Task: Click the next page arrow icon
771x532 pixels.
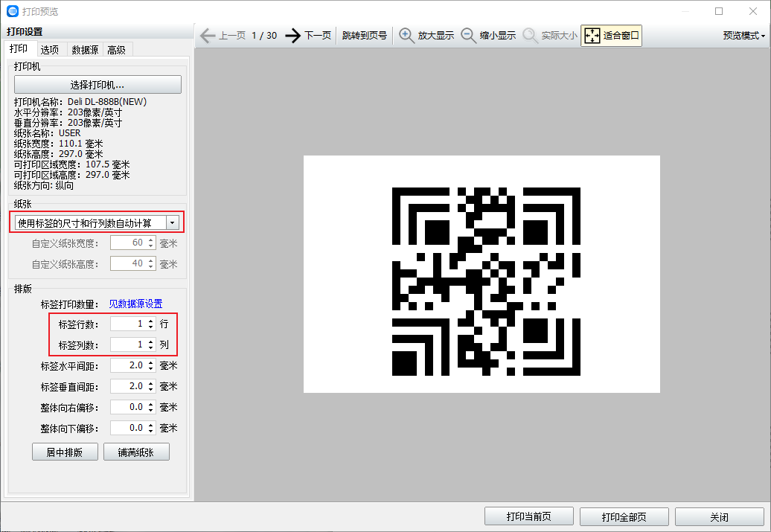Action: [293, 36]
